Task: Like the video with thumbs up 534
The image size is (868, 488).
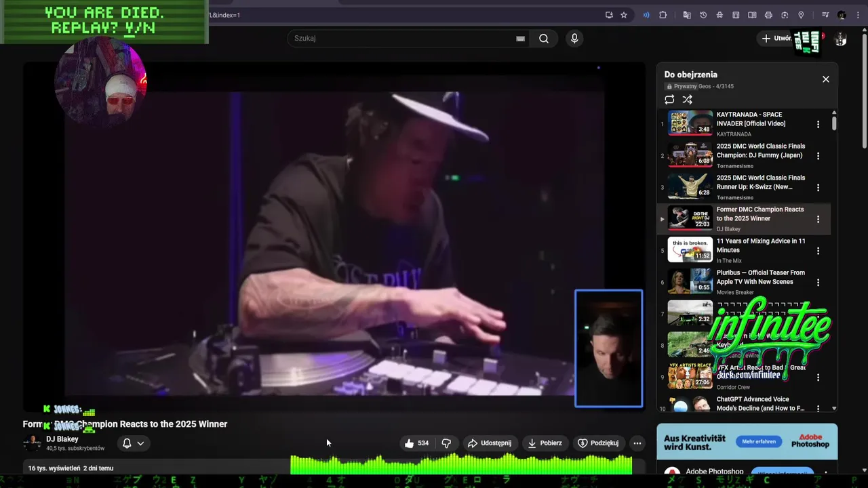Action: 416,443
